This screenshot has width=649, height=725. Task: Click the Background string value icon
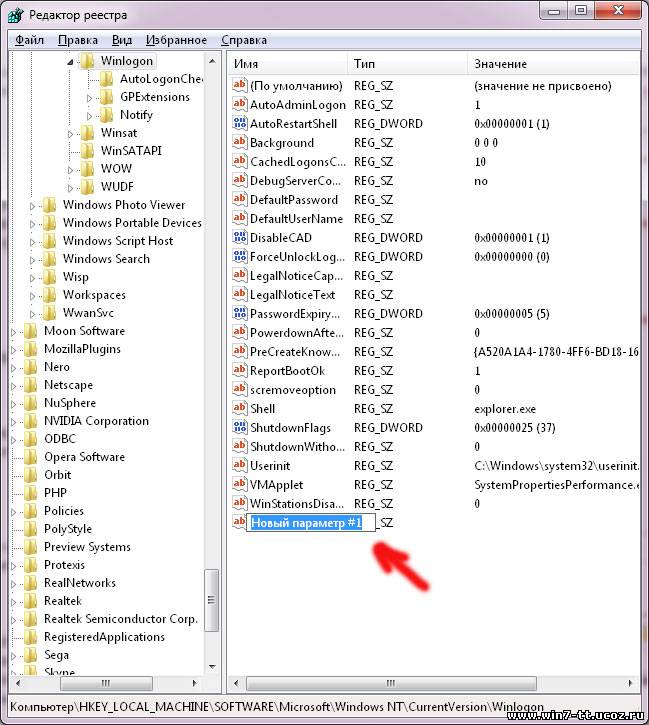[239, 142]
